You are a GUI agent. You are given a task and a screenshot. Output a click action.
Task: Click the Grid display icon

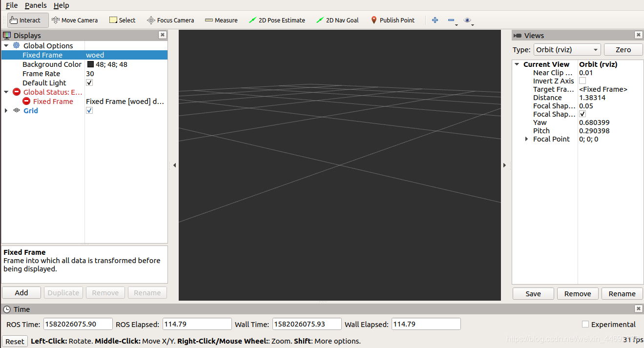point(17,110)
